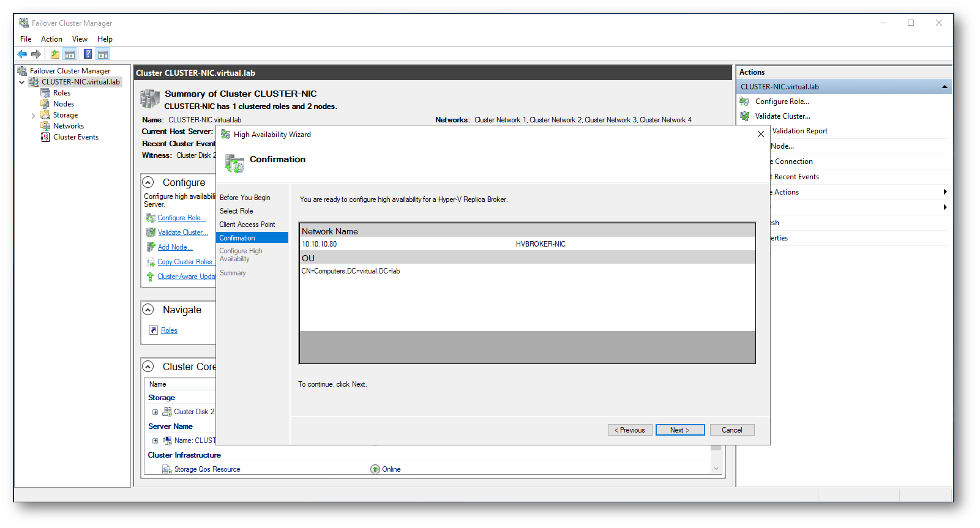Open the Action menu
The width and height of the screenshot is (980, 528).
tap(51, 39)
